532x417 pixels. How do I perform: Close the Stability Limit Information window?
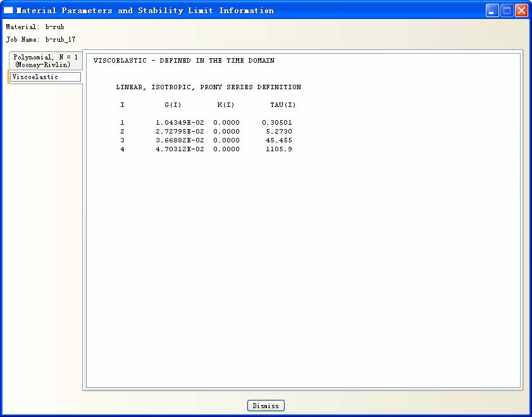[x=521, y=11]
